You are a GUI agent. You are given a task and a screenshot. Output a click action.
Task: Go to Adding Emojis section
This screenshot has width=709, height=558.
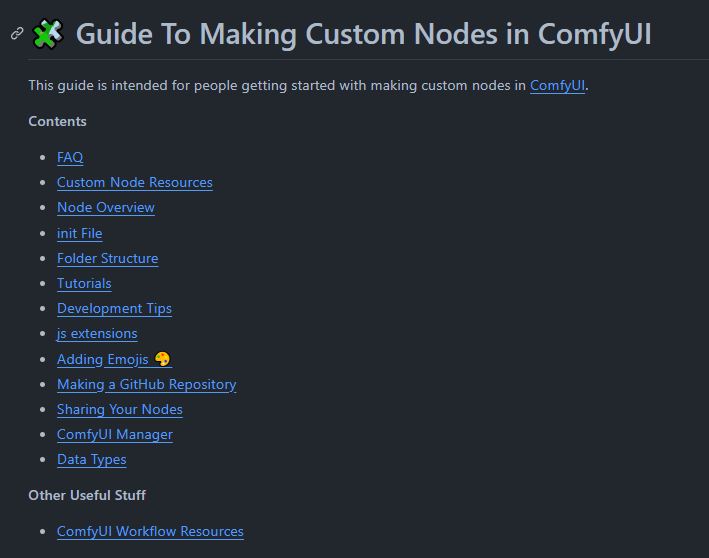102,359
